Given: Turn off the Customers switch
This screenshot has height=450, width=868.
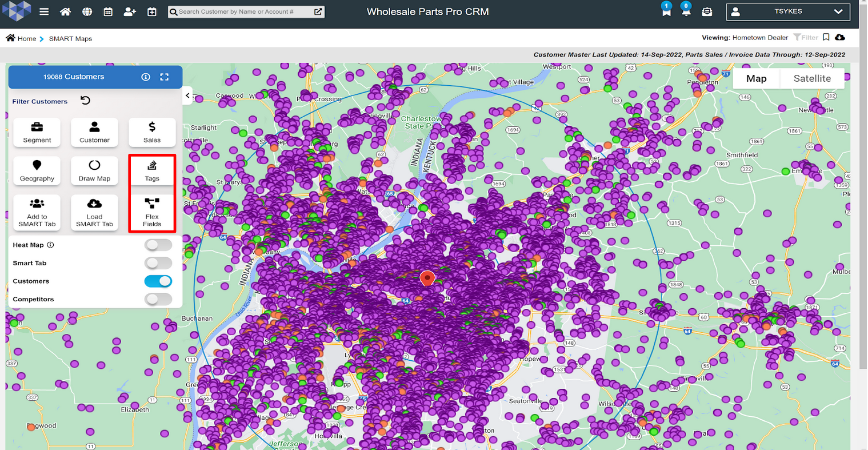Looking at the screenshot, I should (158, 281).
